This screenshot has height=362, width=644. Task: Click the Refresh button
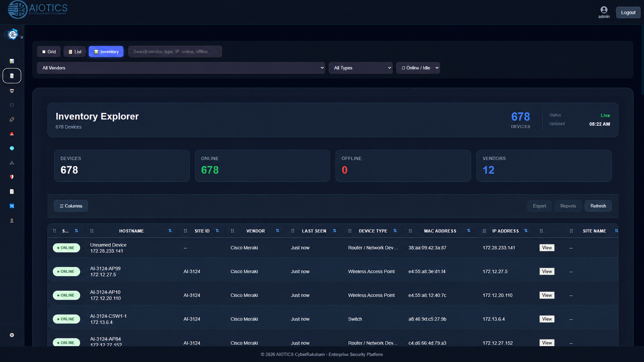click(598, 206)
